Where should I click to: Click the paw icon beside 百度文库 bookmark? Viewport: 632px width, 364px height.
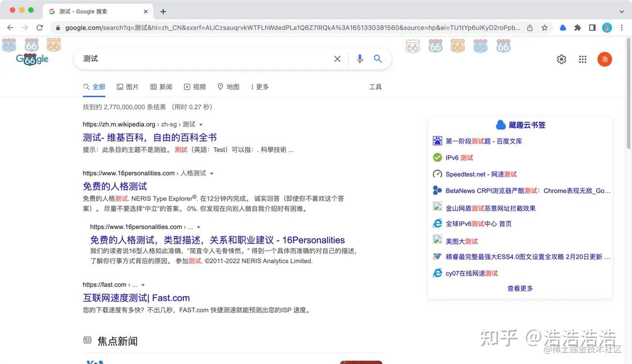[437, 141]
